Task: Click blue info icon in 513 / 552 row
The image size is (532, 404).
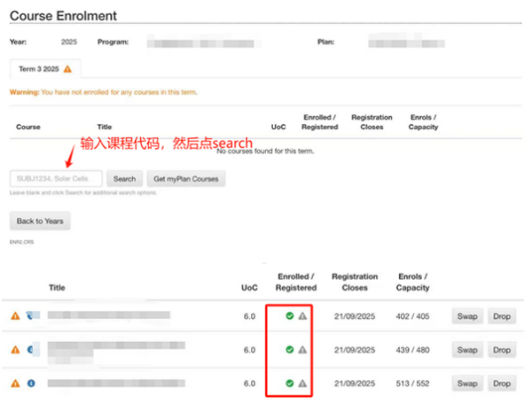Action: click(x=30, y=384)
